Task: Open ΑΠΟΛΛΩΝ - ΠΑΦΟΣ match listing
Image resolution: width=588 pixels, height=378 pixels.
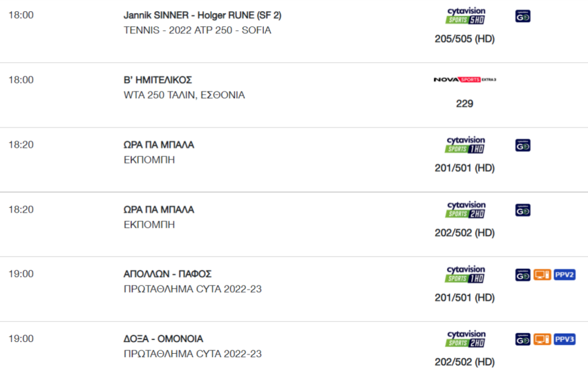Action: (168, 274)
